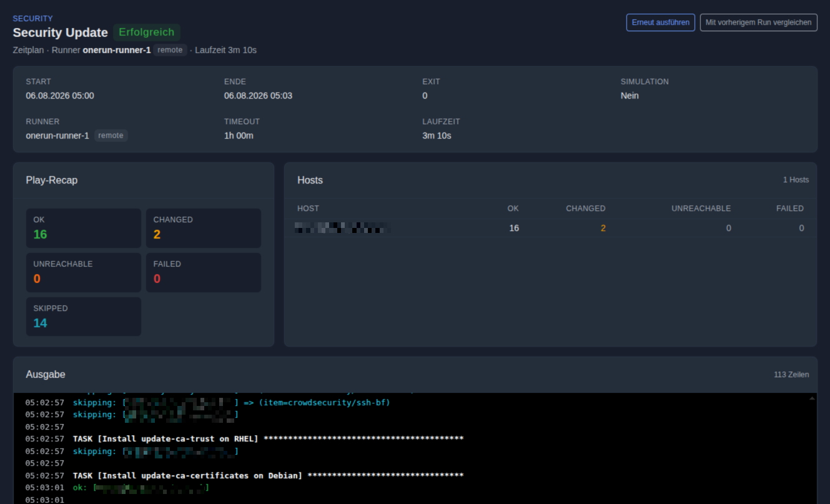Click the Zeitplan text in the subtitle
This screenshot has height=504, width=830.
(x=28, y=50)
